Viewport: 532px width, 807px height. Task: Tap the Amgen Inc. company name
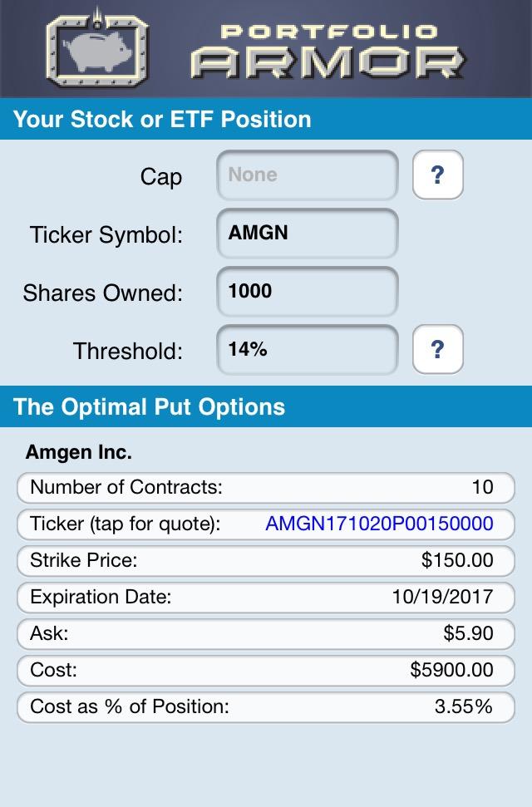(79, 452)
